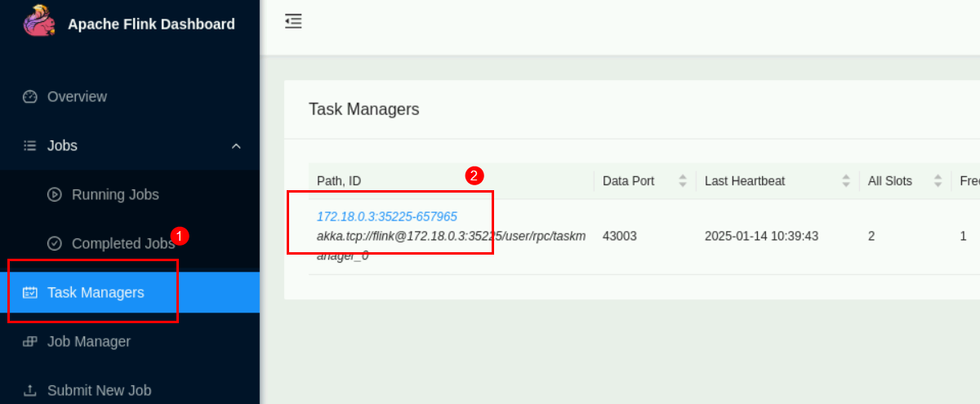Screen dimensions: 980x404
Task: Open task manager 172.18.0.3:35225-657965 link
Action: (387, 216)
